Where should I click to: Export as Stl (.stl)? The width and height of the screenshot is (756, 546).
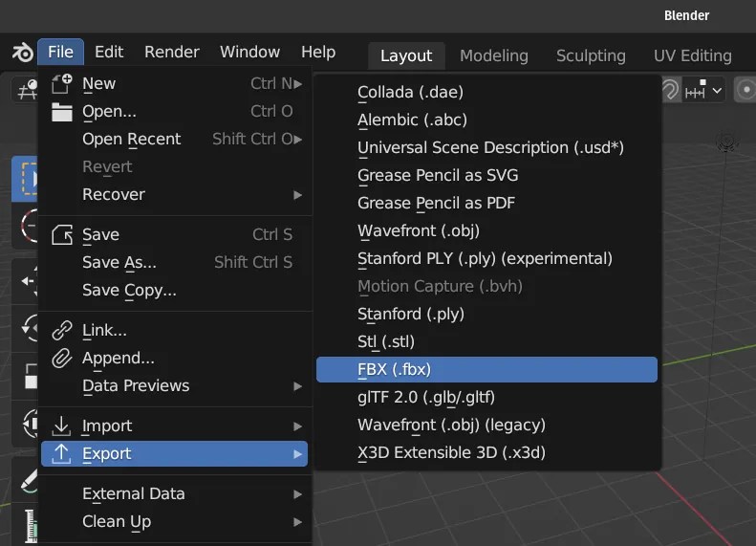click(x=487, y=342)
